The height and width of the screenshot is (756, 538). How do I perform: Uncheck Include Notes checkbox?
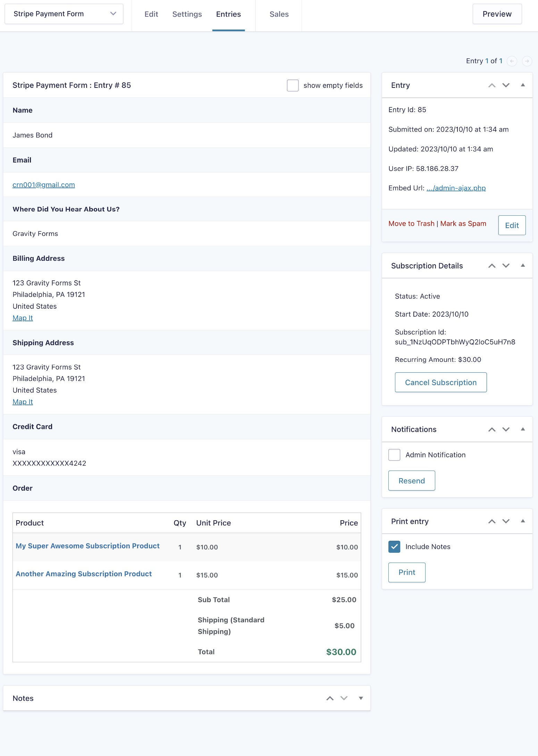click(x=394, y=547)
